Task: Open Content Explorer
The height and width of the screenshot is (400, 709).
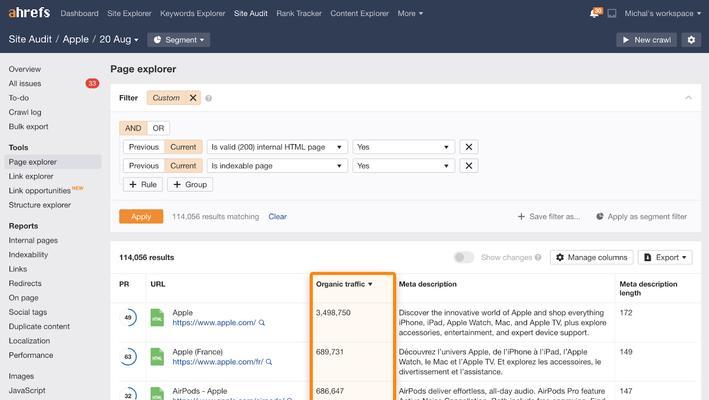Action: (359, 14)
